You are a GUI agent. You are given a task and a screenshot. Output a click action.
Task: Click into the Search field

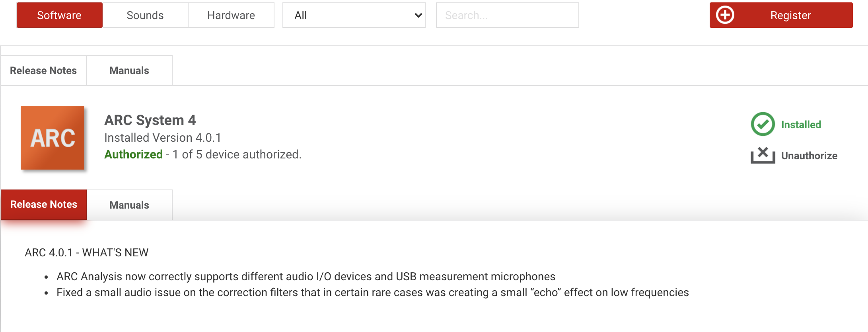pyautogui.click(x=507, y=15)
